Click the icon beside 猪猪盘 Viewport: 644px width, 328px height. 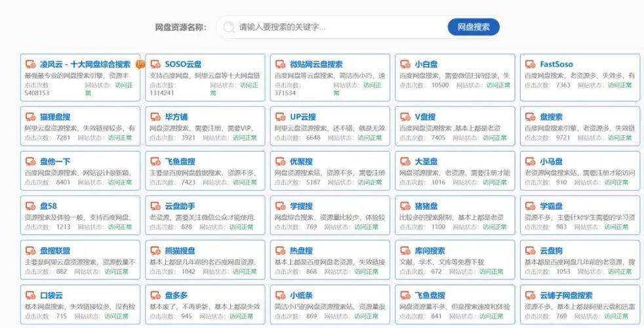405,206
